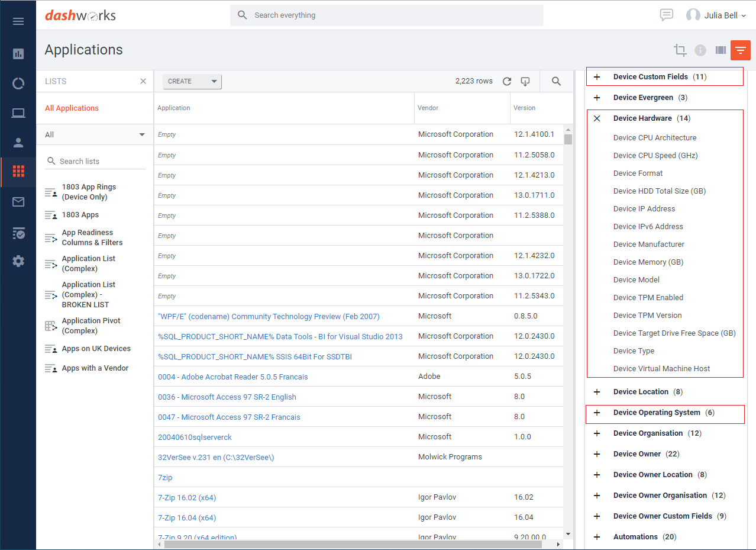Select Device Manufacturer filter
756x550 pixels.
click(x=648, y=245)
